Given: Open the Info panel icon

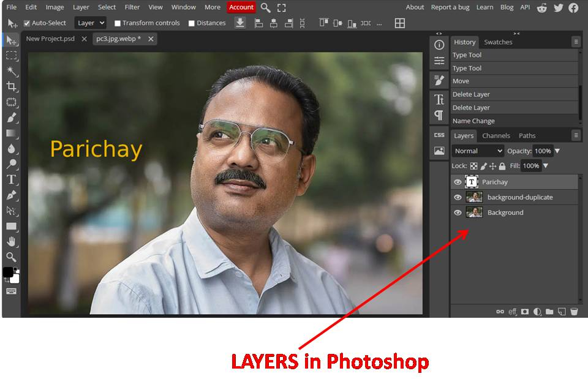Looking at the screenshot, I should tap(439, 45).
